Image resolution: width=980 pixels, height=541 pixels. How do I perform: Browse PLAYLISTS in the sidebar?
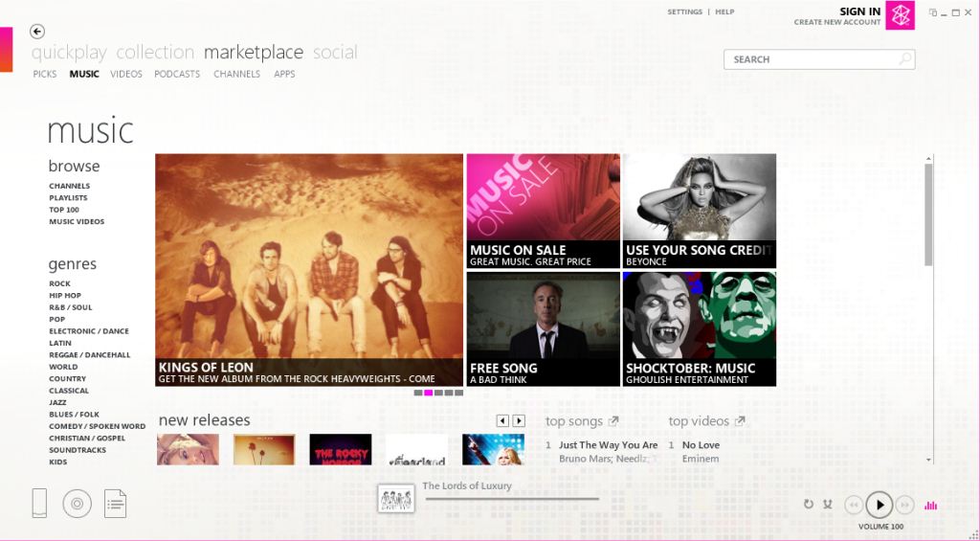click(68, 197)
